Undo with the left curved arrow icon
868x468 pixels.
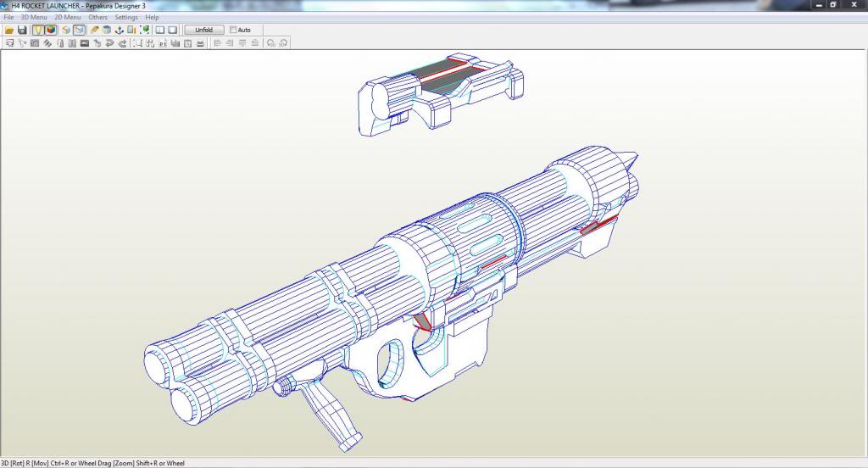click(109, 43)
